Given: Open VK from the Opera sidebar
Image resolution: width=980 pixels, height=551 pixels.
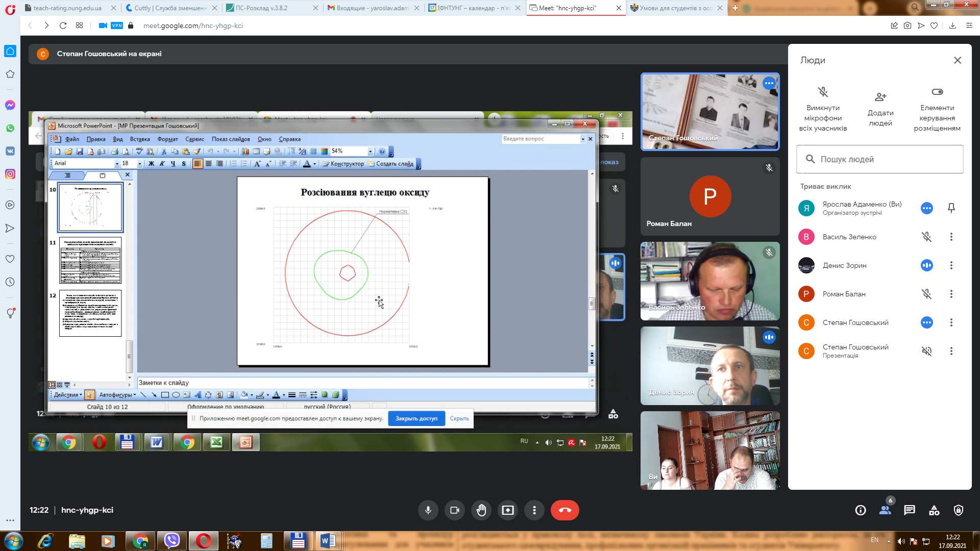Looking at the screenshot, I should click(10, 151).
